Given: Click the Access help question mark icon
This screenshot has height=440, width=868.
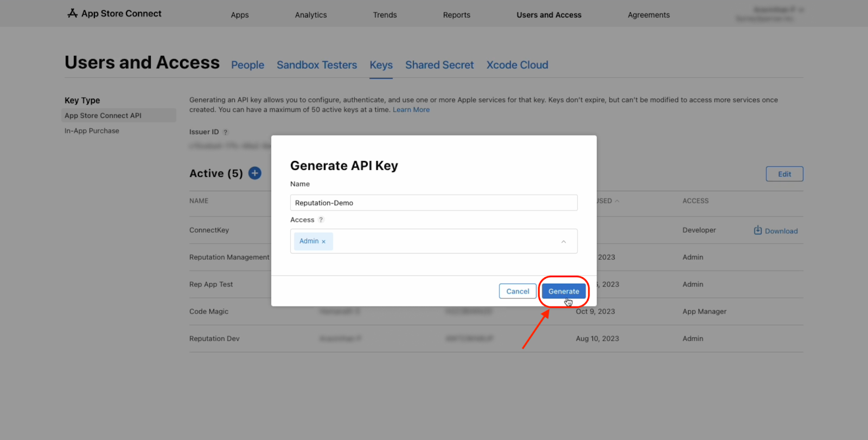Looking at the screenshot, I should (x=321, y=220).
